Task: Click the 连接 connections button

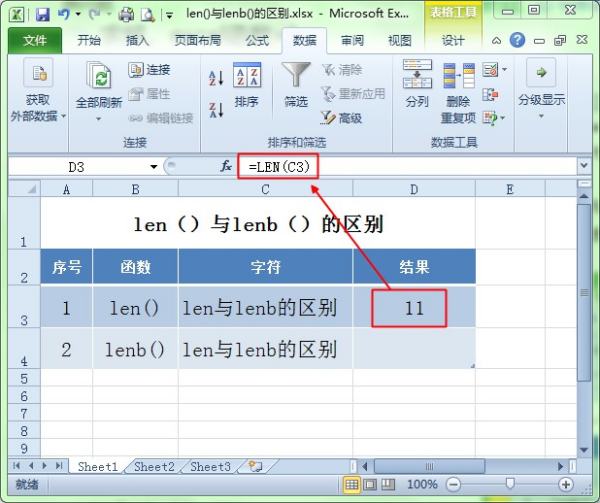Action: (x=149, y=70)
